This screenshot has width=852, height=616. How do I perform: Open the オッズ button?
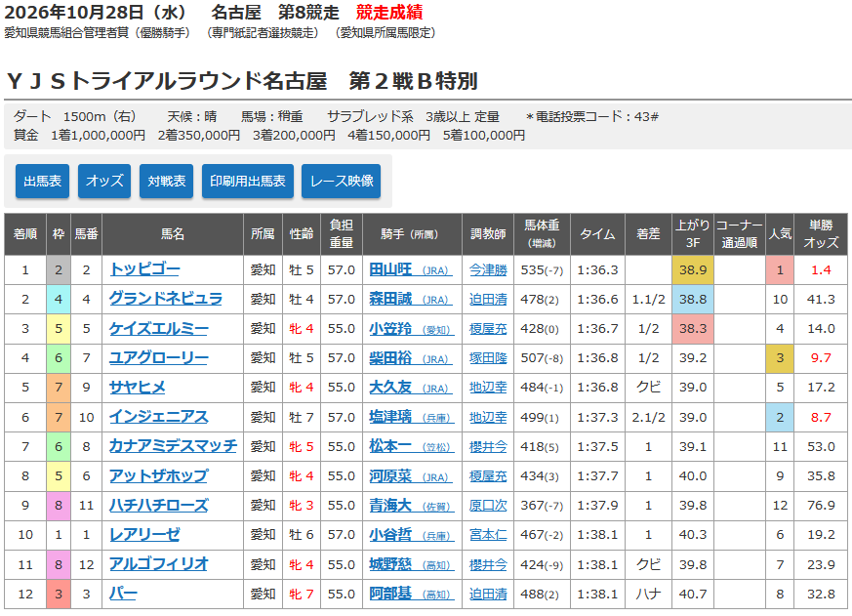tap(104, 181)
